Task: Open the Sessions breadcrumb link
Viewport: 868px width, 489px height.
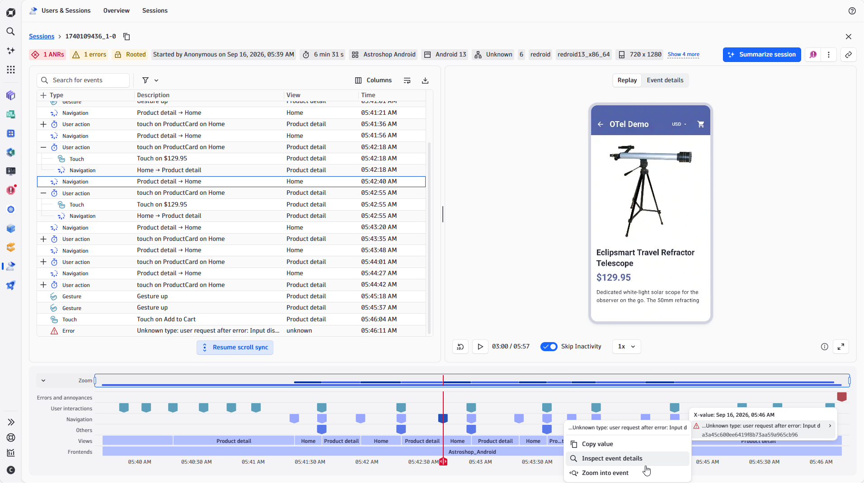Action: (42, 37)
